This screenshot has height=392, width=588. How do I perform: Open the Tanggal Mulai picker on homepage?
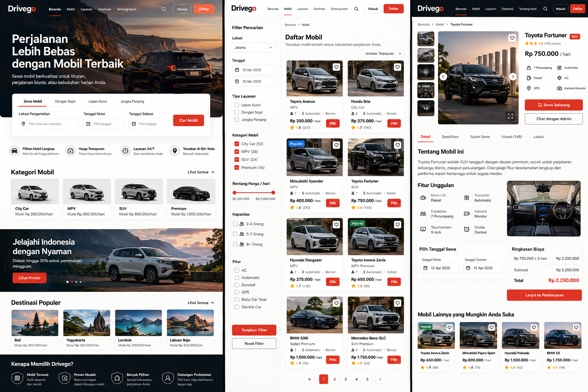coord(103,124)
